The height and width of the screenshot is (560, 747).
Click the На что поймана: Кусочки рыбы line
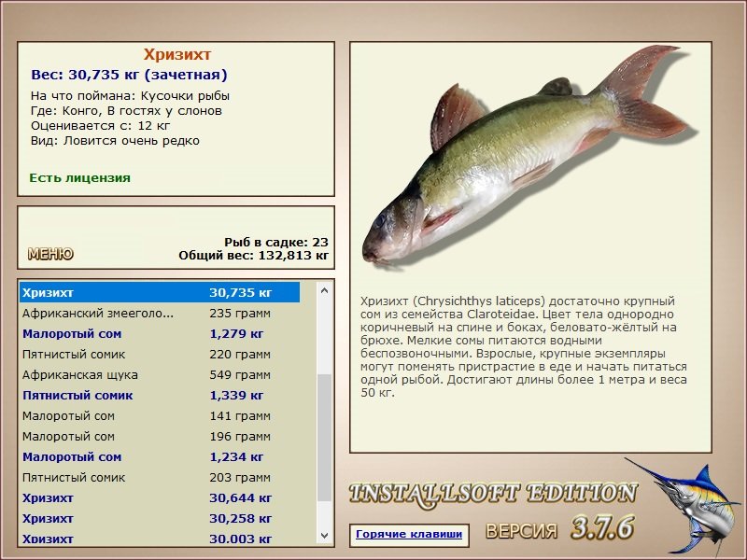click(x=130, y=96)
